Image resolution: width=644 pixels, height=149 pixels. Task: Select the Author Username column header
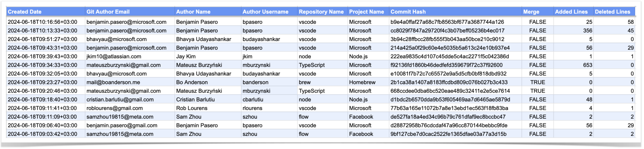(269, 12)
